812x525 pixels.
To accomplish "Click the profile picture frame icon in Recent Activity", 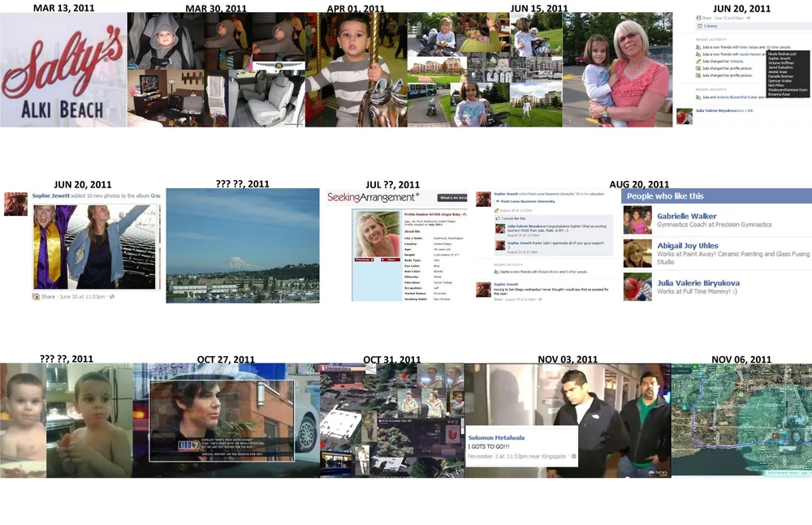I will point(699,68).
